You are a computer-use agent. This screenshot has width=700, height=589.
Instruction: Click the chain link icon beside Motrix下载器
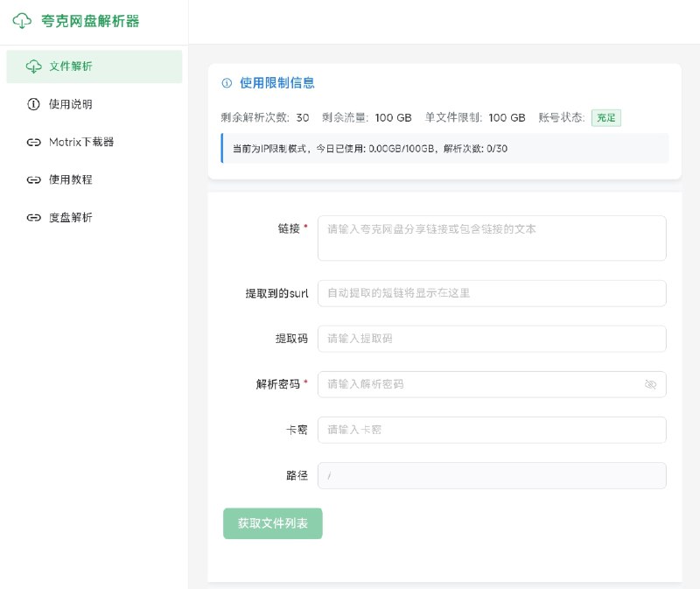point(33,141)
